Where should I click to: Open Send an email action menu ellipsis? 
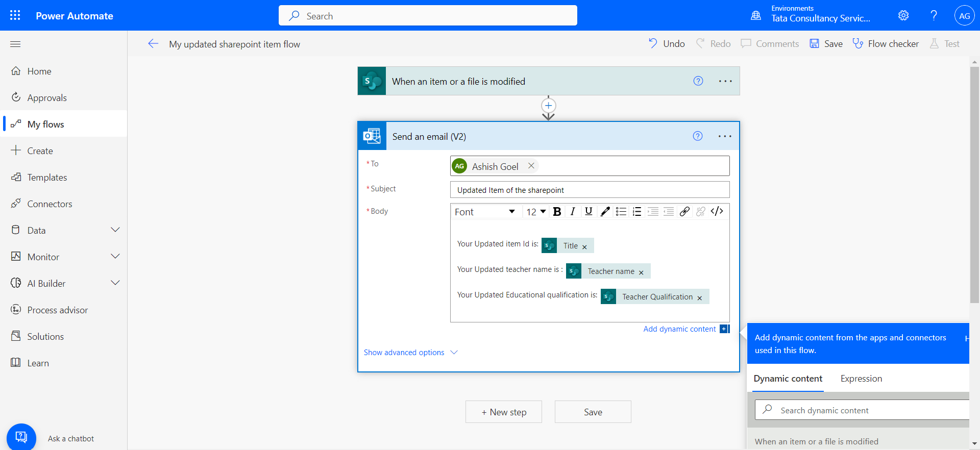tap(724, 136)
